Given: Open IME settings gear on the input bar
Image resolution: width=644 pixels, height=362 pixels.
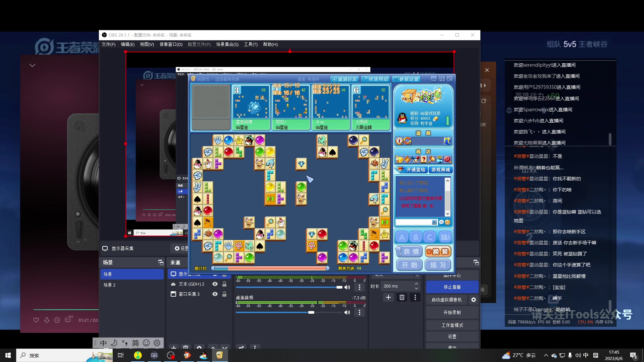Looking at the screenshot, I should pos(157,343).
